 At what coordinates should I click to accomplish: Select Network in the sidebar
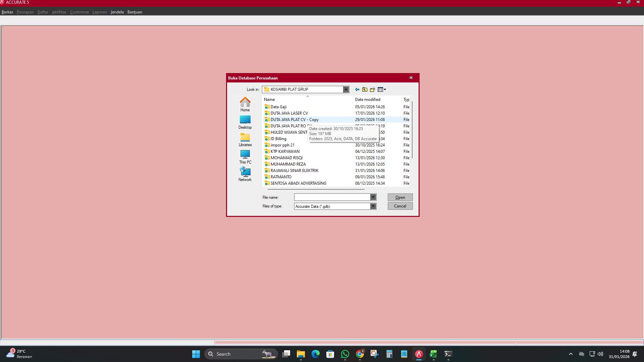point(245,174)
